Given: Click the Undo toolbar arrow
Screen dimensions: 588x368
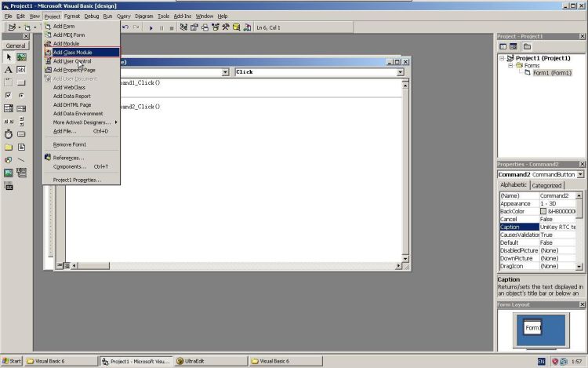Looking at the screenshot, I should tap(125, 27).
